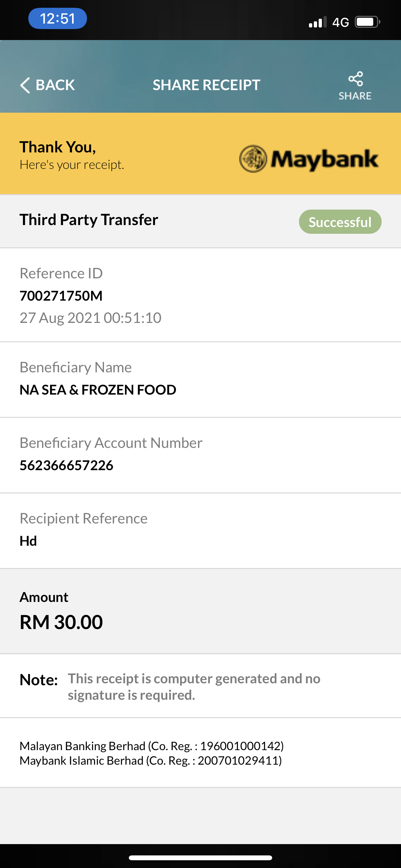Tap the battery indicator icon
This screenshot has height=868, width=401.
click(x=368, y=22)
